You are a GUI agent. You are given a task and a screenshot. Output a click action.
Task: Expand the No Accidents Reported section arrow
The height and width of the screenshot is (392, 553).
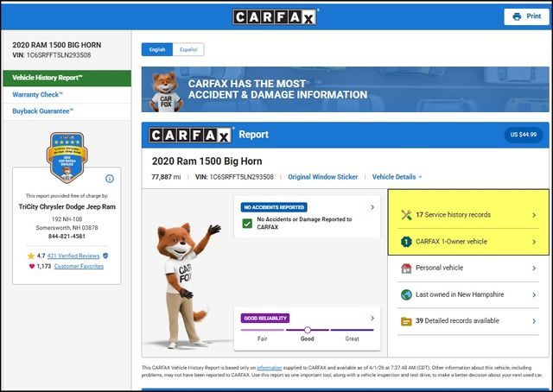pyautogui.click(x=372, y=207)
